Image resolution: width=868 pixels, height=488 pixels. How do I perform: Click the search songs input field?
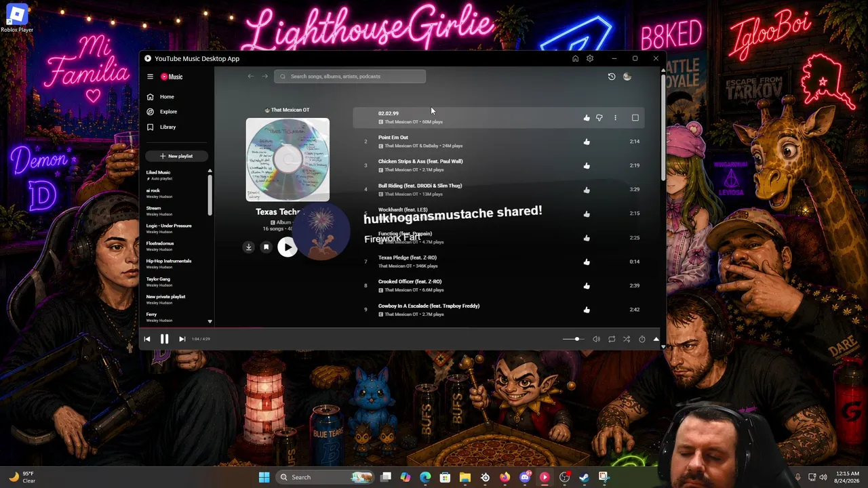350,77
